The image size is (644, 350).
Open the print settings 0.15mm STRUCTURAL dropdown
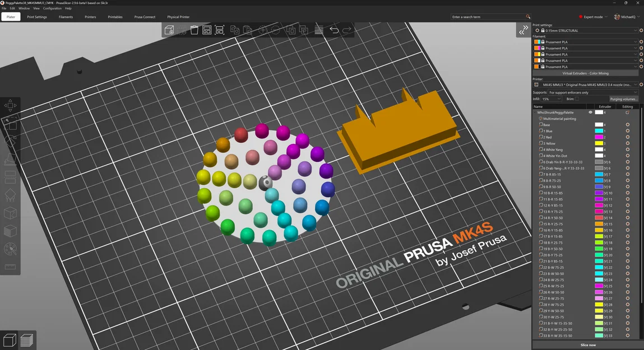pyautogui.click(x=586, y=30)
